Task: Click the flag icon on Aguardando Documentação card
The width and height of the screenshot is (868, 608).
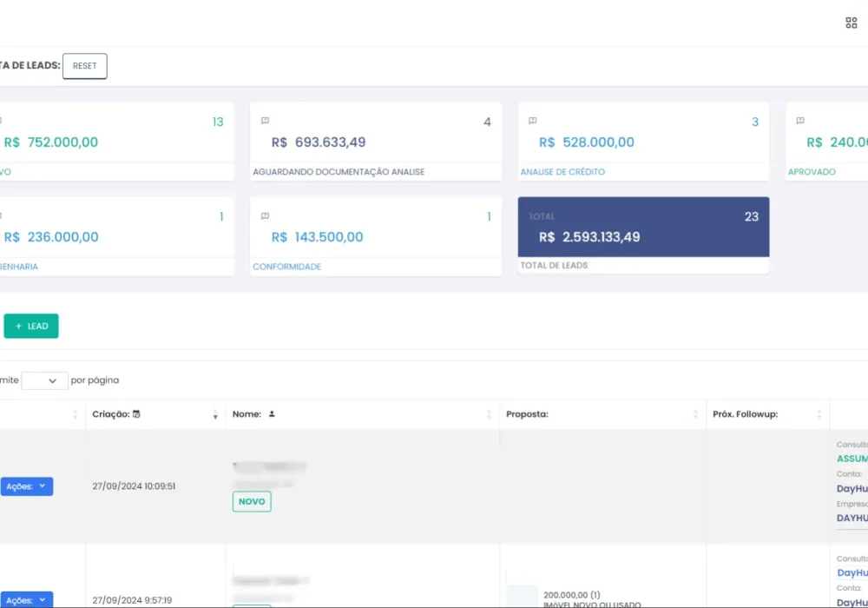Action: coord(266,121)
